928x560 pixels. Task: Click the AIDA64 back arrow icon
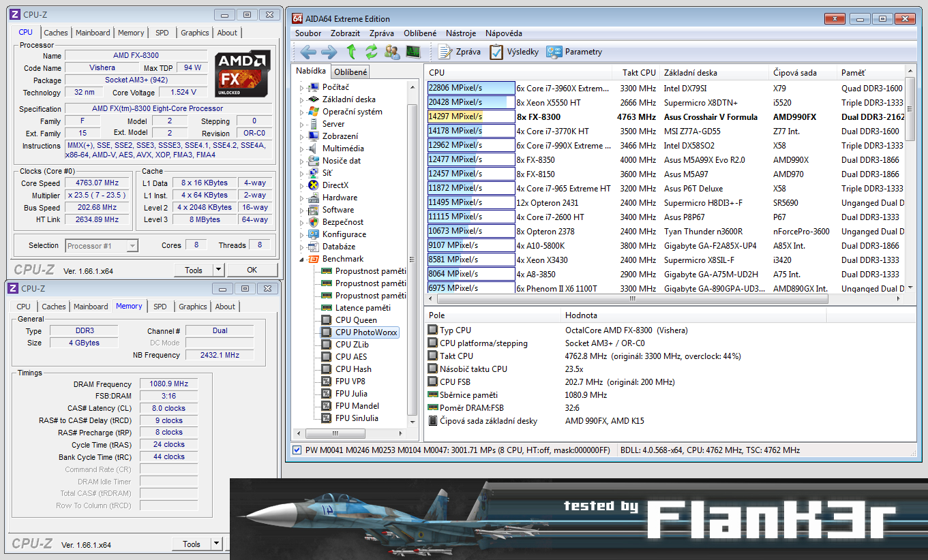[x=308, y=52]
